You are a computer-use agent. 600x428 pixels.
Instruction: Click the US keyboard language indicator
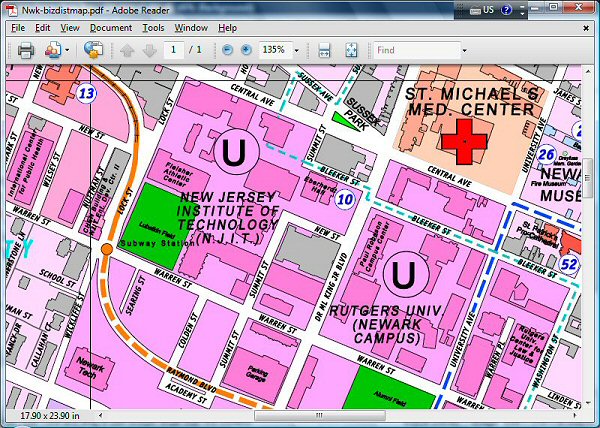click(x=482, y=10)
